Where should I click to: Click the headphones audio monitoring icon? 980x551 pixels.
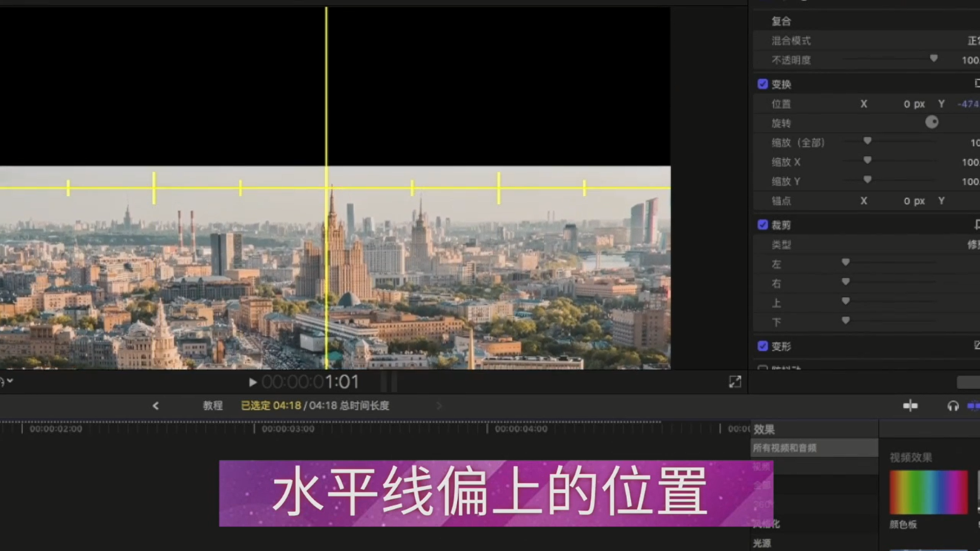coord(953,406)
